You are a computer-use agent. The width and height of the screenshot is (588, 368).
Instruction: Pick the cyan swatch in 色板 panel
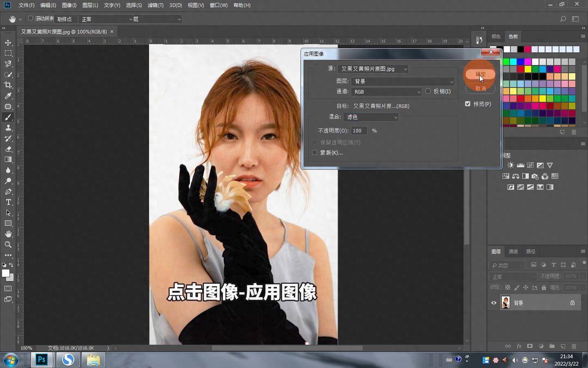(x=513, y=62)
